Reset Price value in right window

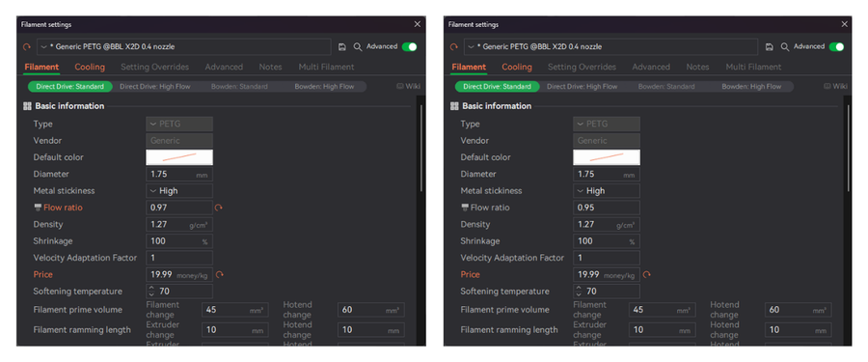click(x=646, y=274)
